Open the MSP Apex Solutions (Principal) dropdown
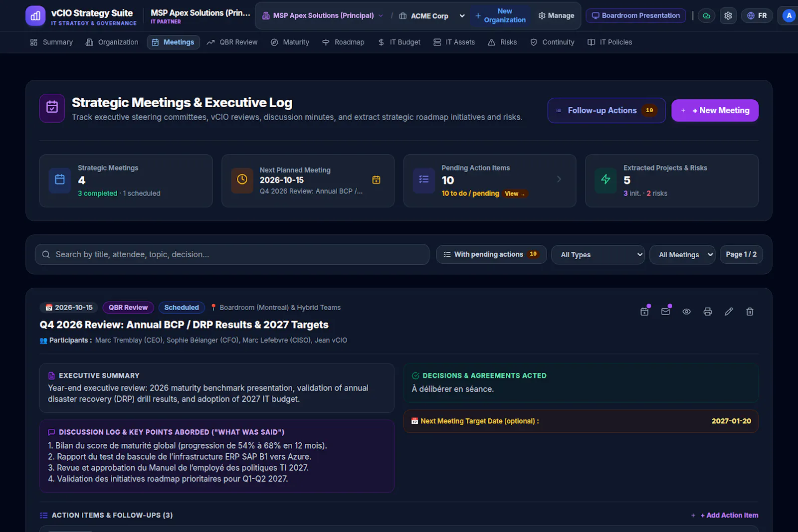 click(x=323, y=16)
